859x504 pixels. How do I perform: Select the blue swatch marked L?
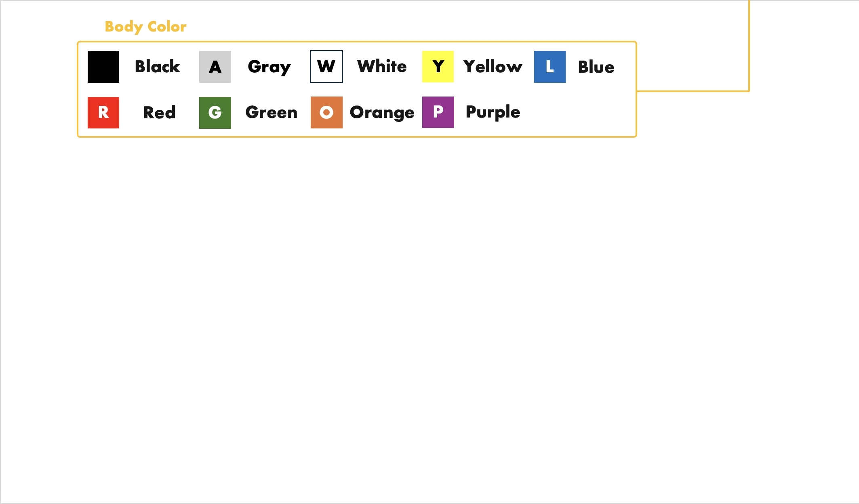click(x=550, y=67)
